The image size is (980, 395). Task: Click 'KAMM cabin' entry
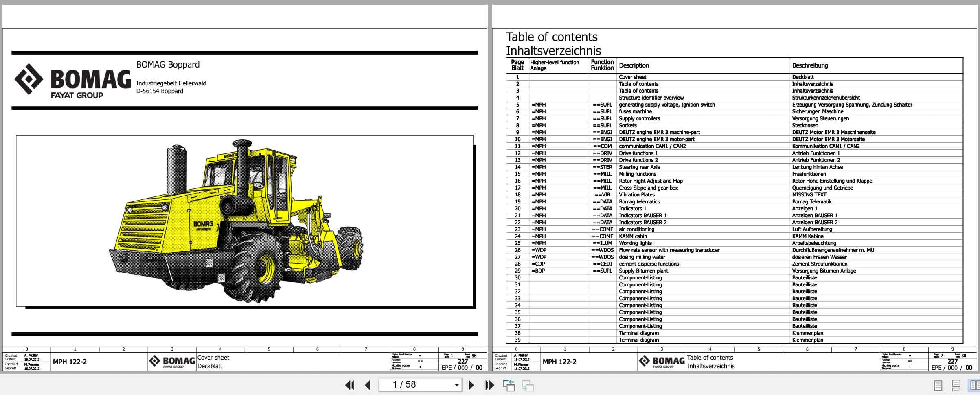pos(633,236)
